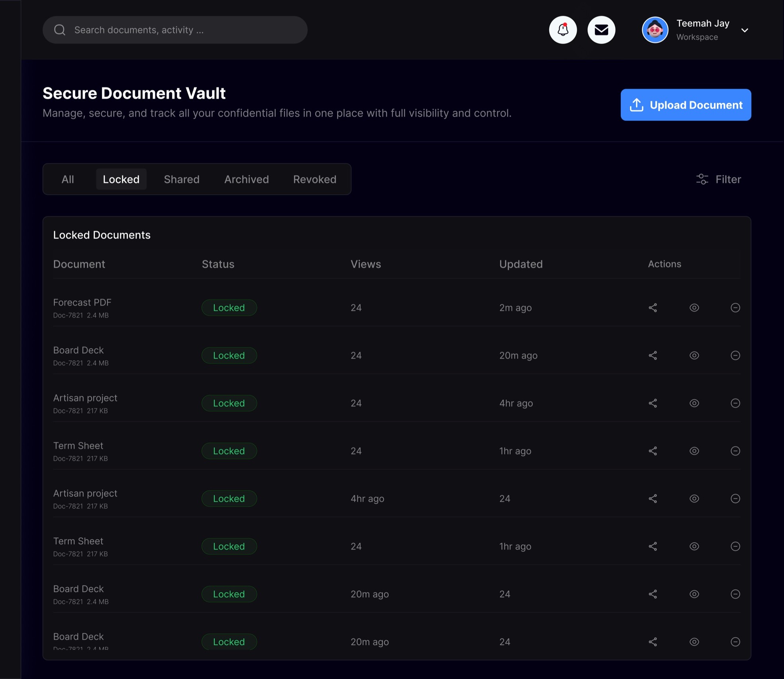This screenshot has width=784, height=679.
Task: Click the Views column header
Action: [366, 264]
